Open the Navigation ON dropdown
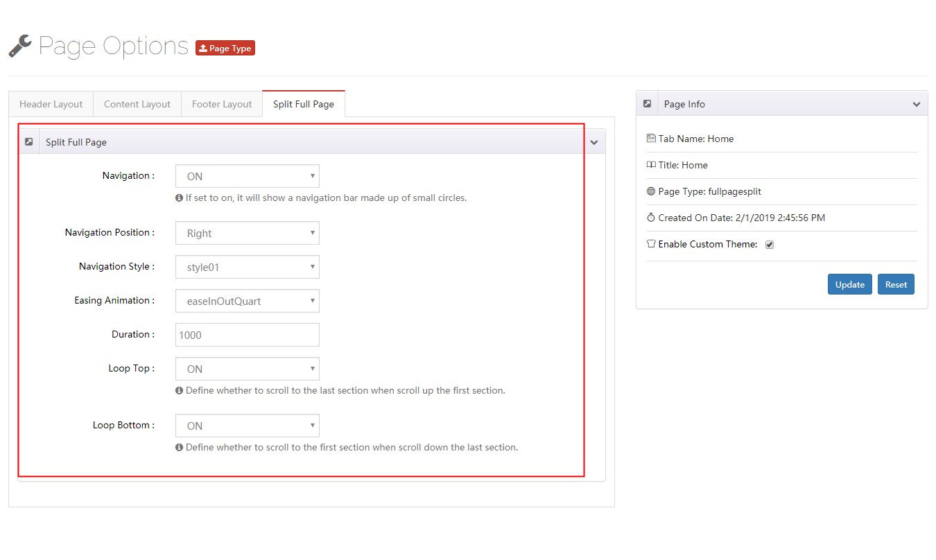 pyautogui.click(x=248, y=176)
